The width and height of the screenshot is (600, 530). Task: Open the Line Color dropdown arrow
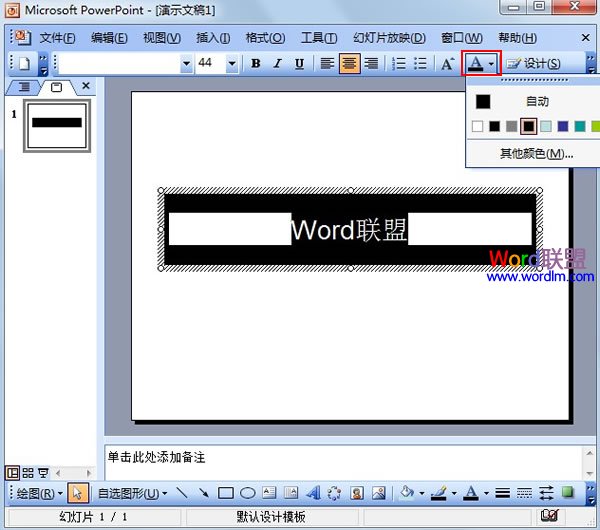(454, 493)
